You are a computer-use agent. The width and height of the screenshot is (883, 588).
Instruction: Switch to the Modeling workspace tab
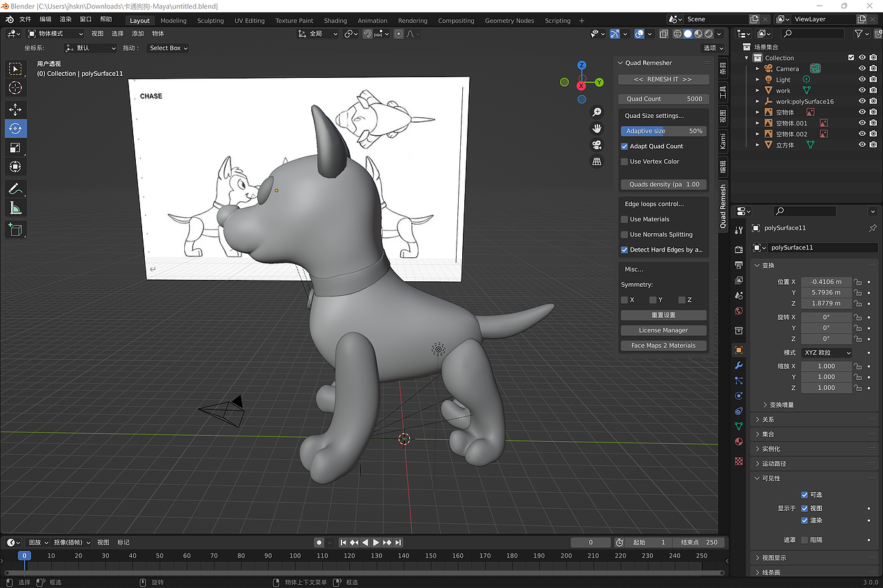pyautogui.click(x=173, y=21)
